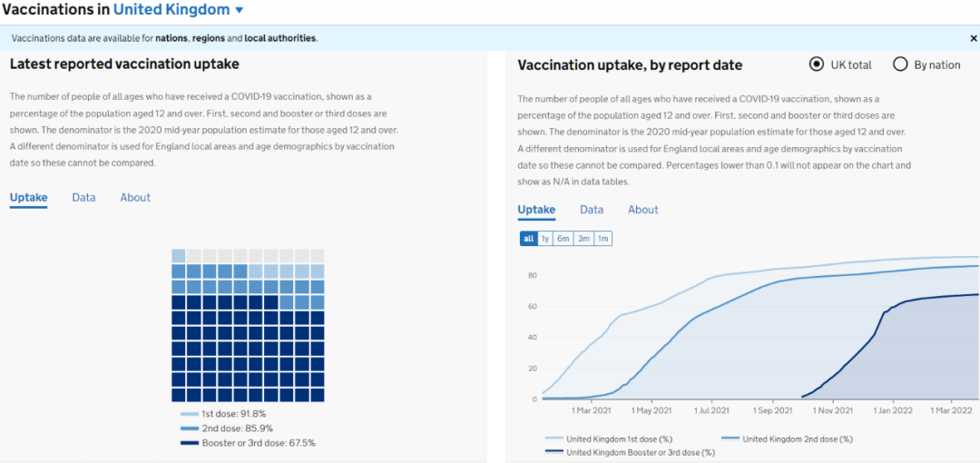Switch to Data tab in uptake chart panel

pyautogui.click(x=592, y=210)
